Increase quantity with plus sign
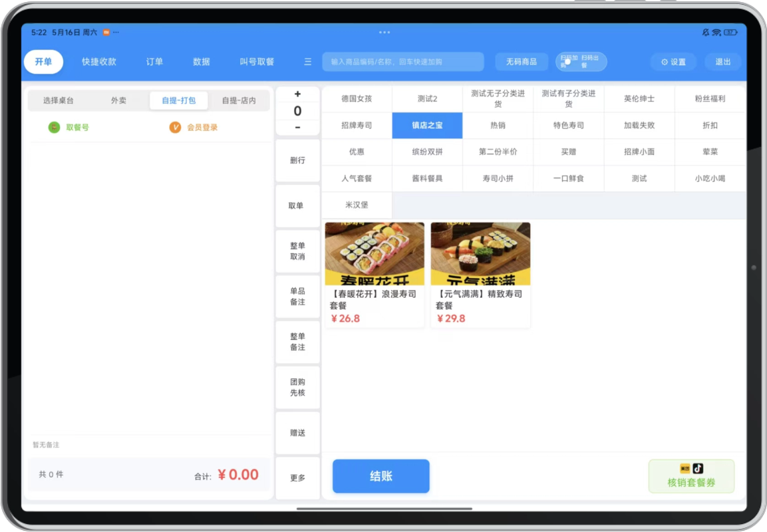The image size is (767, 532). pyautogui.click(x=297, y=94)
